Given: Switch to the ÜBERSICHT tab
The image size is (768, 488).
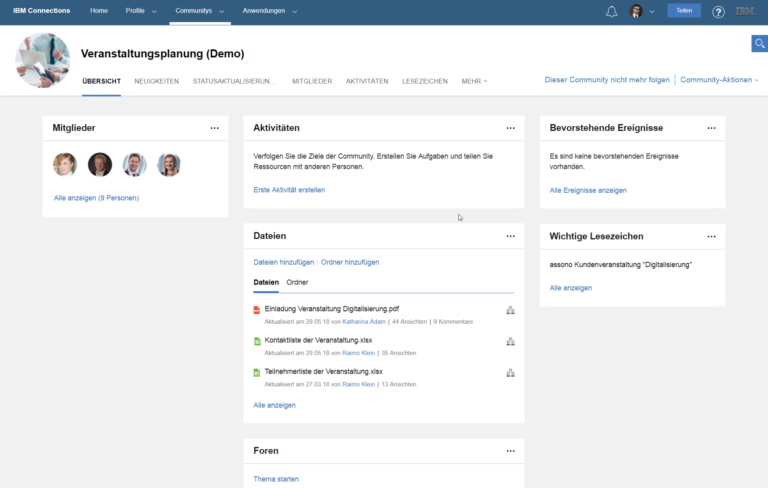Looking at the screenshot, I should click(x=101, y=81).
